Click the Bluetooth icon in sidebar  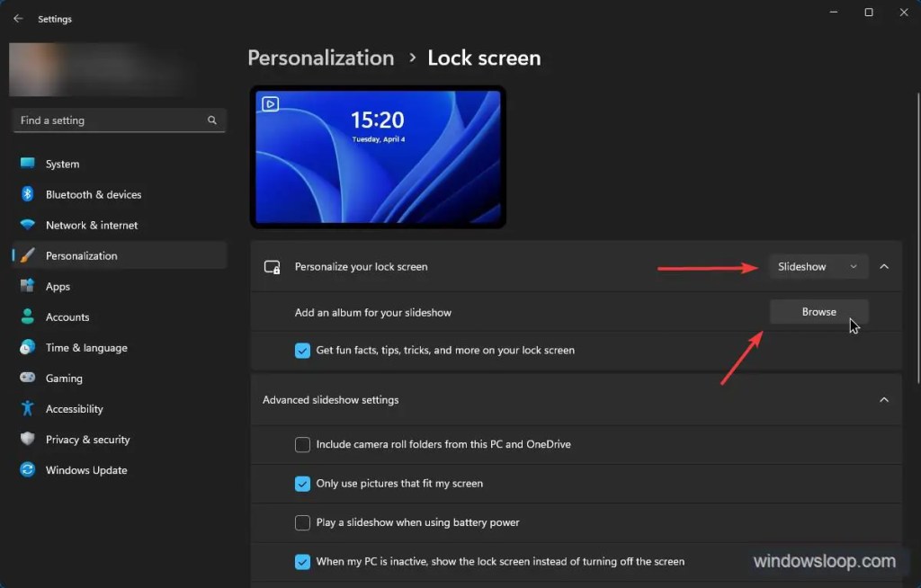[27, 194]
